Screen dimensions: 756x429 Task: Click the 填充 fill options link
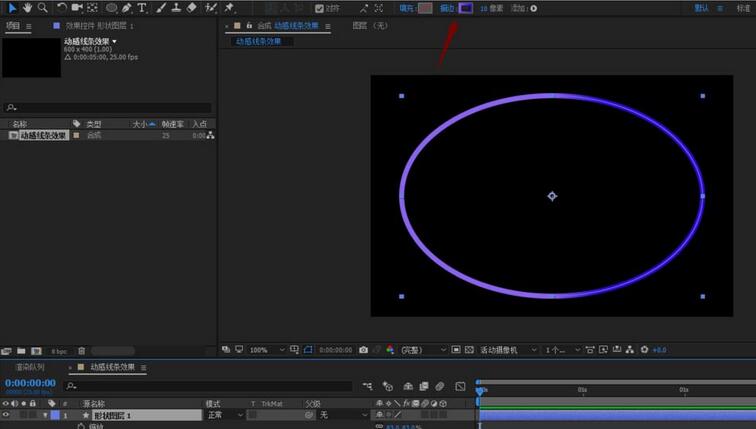pos(406,8)
